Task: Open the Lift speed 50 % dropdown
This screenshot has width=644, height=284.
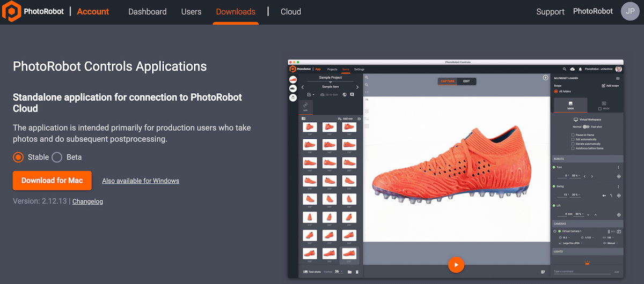Action: point(580,214)
